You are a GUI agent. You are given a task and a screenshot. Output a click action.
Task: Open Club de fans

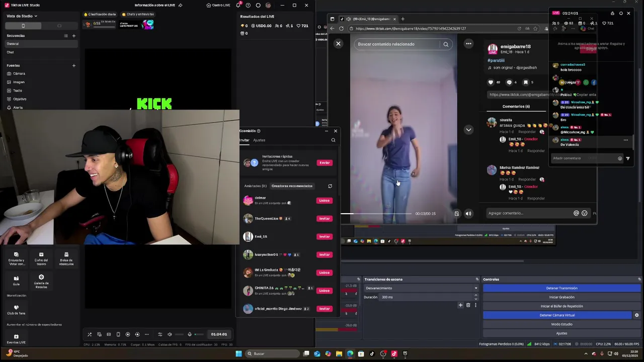coord(16,310)
